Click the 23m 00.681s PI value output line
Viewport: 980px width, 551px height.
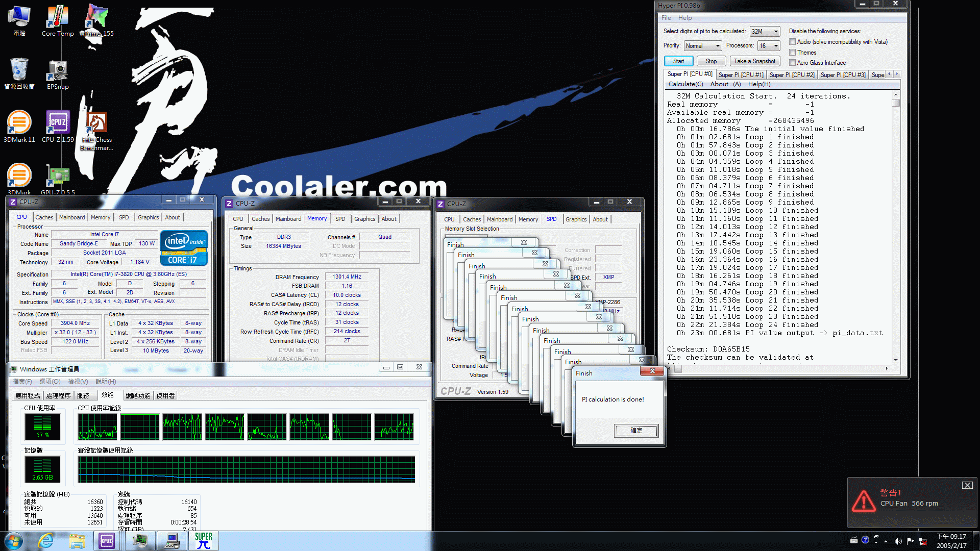point(779,333)
